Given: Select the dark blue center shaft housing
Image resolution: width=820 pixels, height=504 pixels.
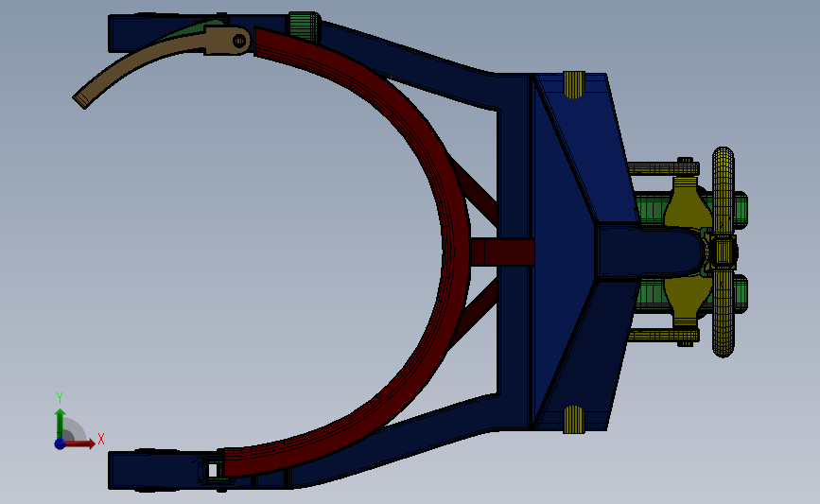Looking at the screenshot, I should click(x=651, y=252).
